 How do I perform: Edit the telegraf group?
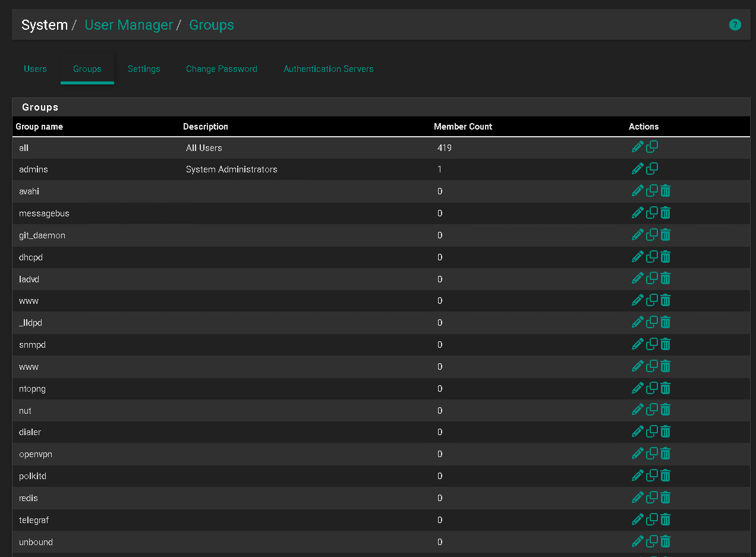(638, 520)
